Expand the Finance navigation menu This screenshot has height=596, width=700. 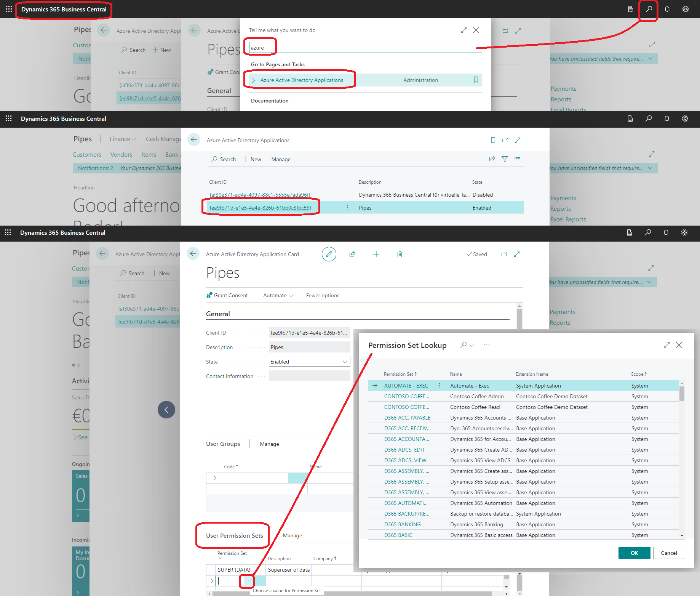[122, 139]
